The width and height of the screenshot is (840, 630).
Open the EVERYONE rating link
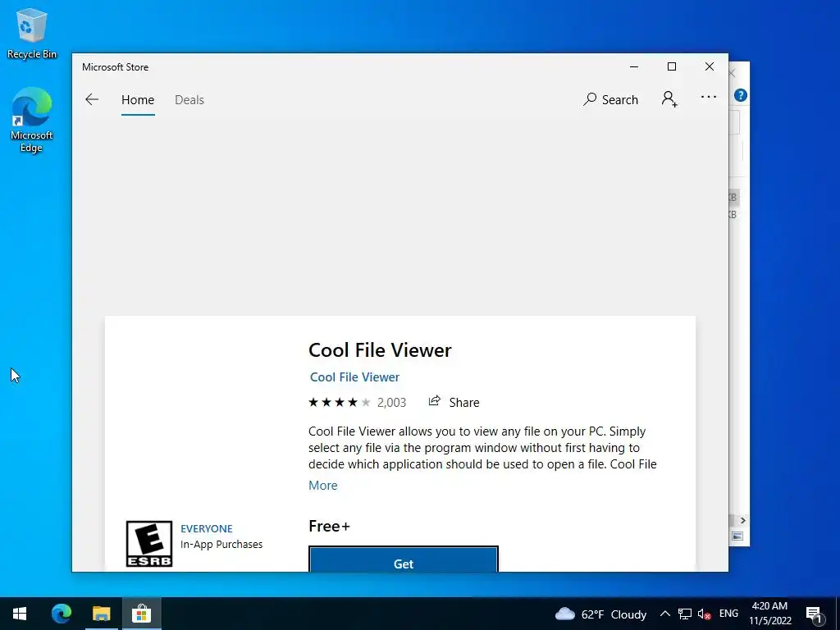206,529
